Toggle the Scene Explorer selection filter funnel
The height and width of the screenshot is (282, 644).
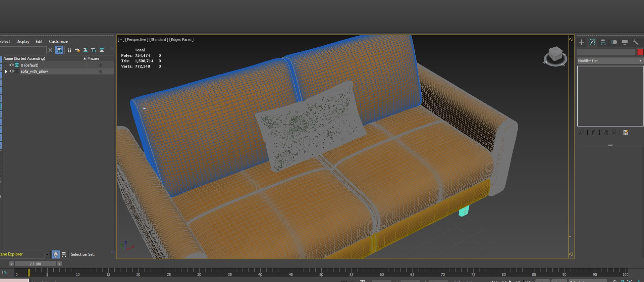click(x=59, y=50)
